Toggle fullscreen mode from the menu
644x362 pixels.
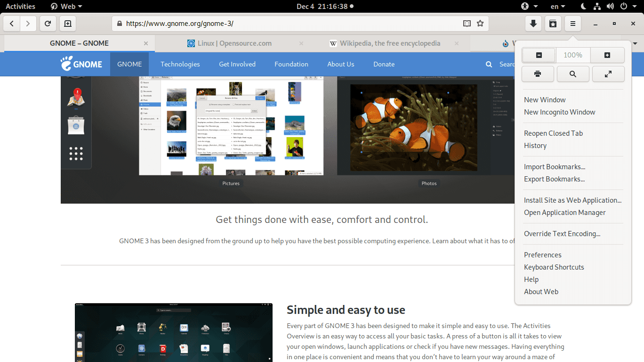608,74
